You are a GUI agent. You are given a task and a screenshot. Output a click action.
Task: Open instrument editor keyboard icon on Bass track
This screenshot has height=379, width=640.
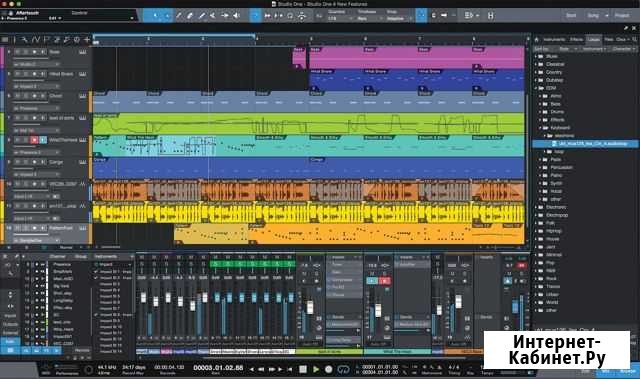[83, 52]
